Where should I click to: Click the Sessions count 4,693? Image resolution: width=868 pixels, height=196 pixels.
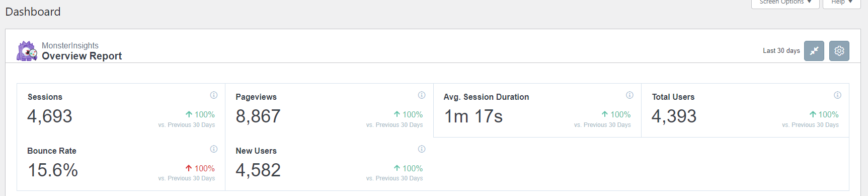50,116
